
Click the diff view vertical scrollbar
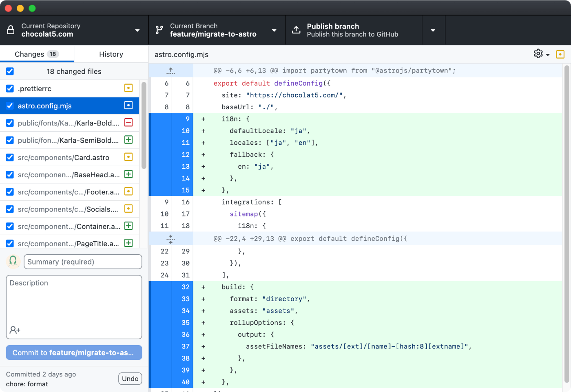coord(567,224)
